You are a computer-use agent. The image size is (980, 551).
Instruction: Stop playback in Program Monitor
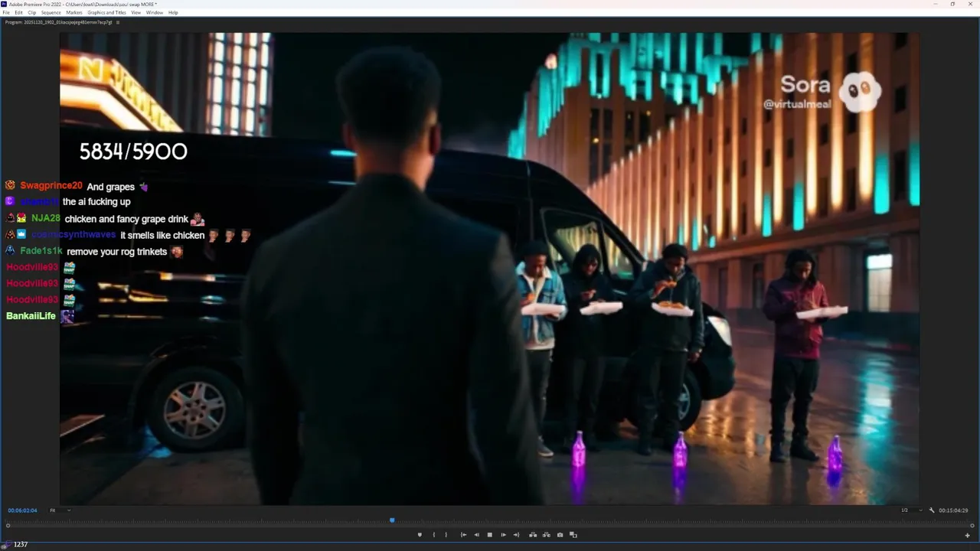click(490, 535)
